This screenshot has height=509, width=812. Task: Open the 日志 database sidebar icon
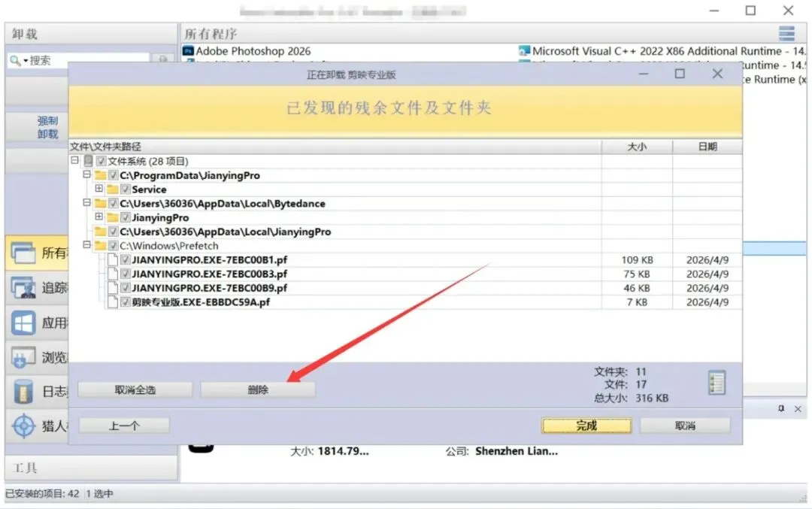click(23, 392)
